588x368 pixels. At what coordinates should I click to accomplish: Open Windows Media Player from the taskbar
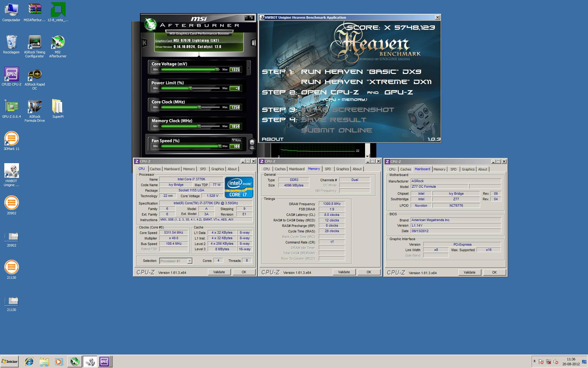pos(59,362)
